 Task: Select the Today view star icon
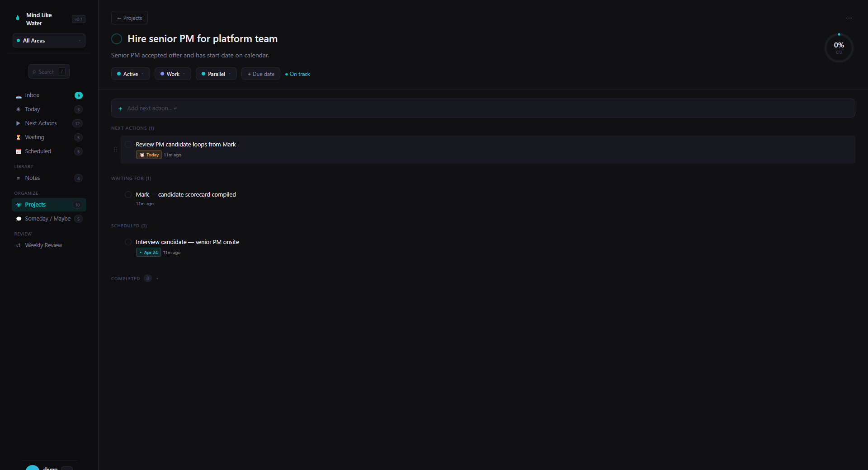click(x=18, y=109)
